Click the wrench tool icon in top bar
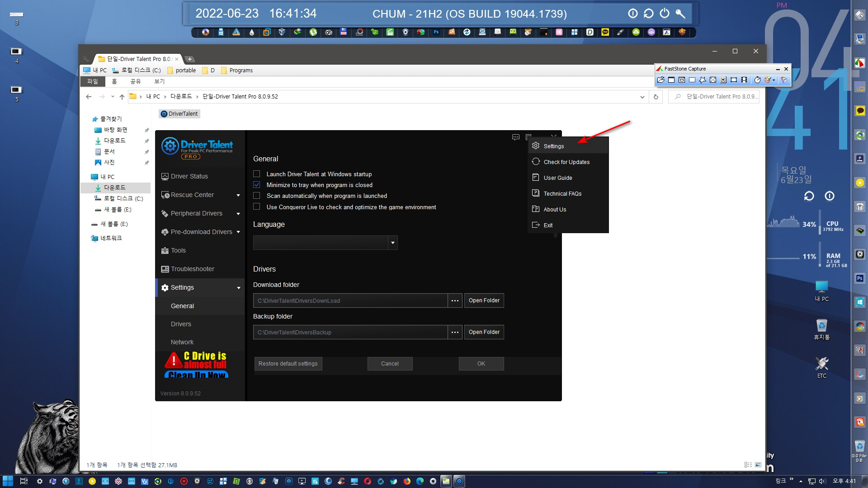 (x=680, y=14)
